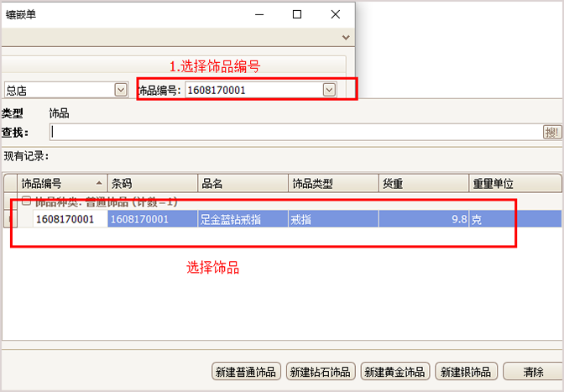Minimize the 镶嵌单 window
The width and height of the screenshot is (564, 392).
(259, 14)
